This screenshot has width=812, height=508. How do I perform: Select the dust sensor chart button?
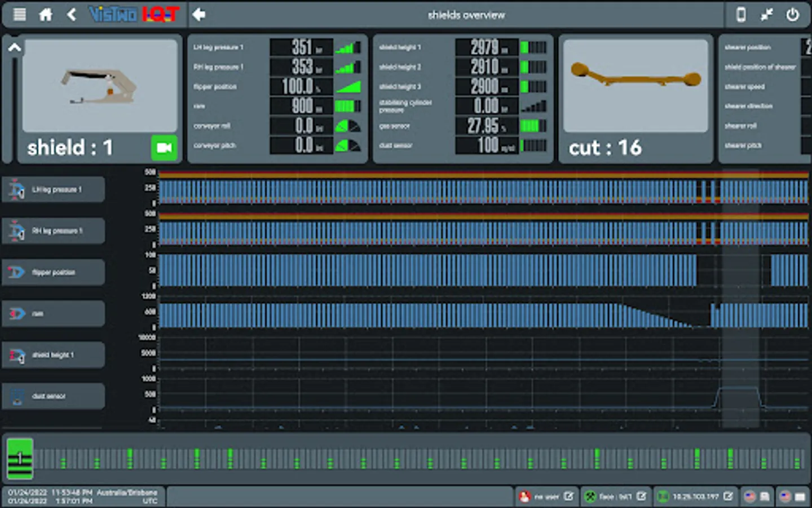54,396
